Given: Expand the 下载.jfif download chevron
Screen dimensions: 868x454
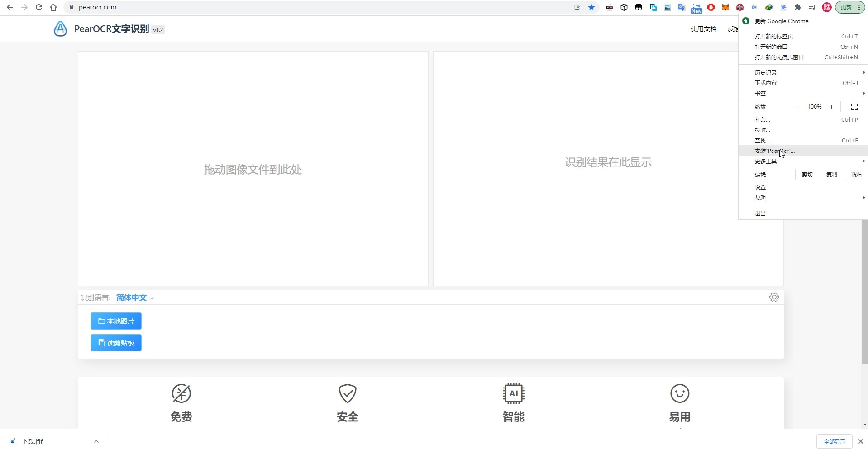Looking at the screenshot, I should point(95,441).
